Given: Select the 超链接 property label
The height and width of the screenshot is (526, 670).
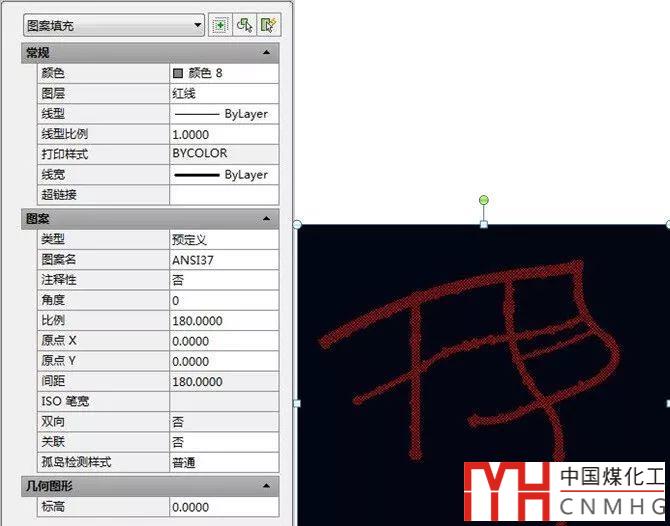Looking at the screenshot, I should point(59,195).
